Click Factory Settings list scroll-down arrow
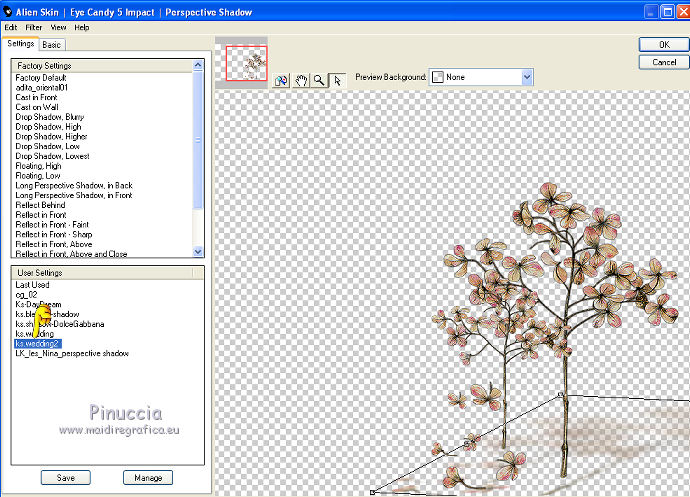 click(x=198, y=252)
